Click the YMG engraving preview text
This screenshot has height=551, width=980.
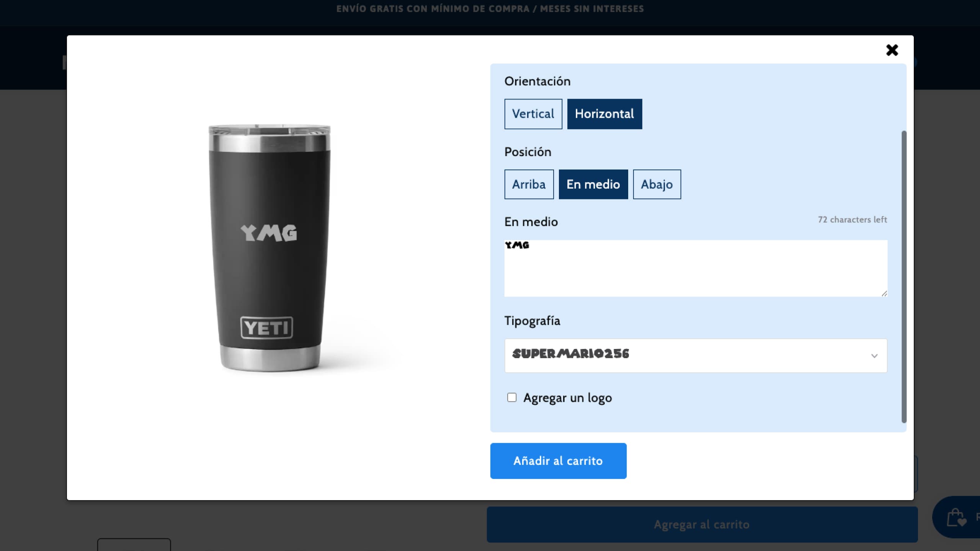point(269,233)
